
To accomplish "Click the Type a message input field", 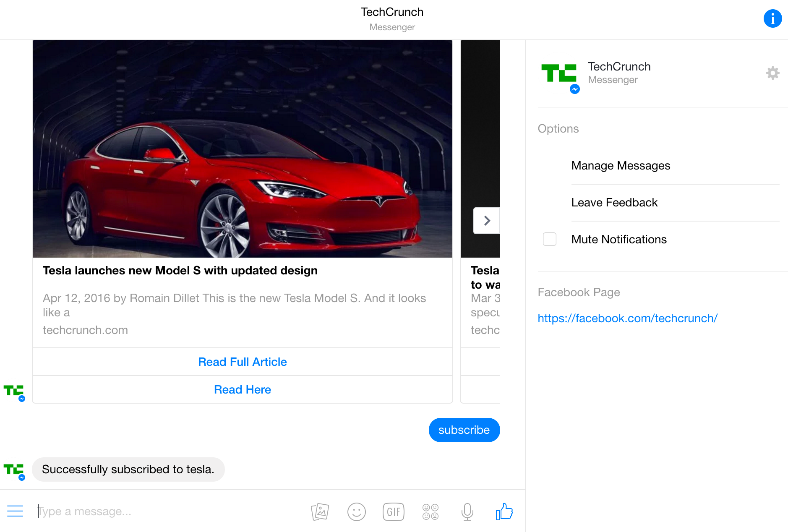I will pyautogui.click(x=168, y=511).
